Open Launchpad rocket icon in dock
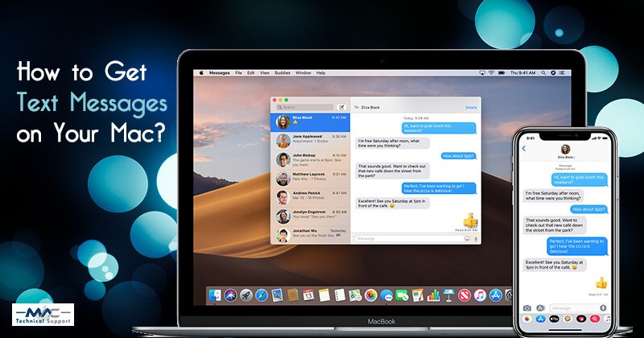The width and height of the screenshot is (644, 338). (x=246, y=295)
